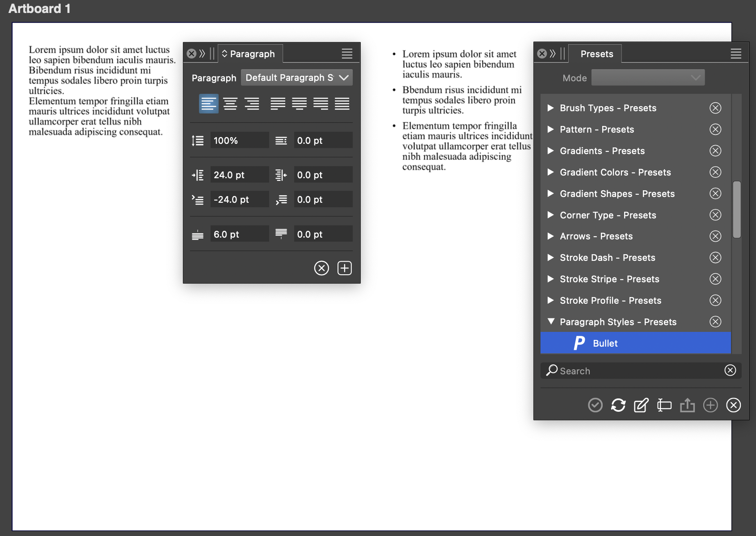Image resolution: width=756 pixels, height=536 pixels.
Task: Remove the Brush Types presets group
Action: click(715, 108)
